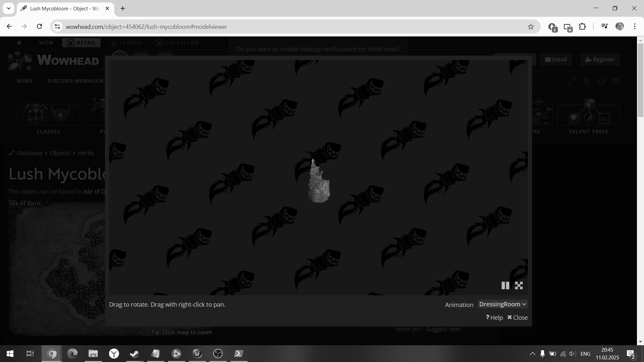The width and height of the screenshot is (644, 362).
Task: Select the Lush Mycobloom browser tab
Action: (65, 8)
